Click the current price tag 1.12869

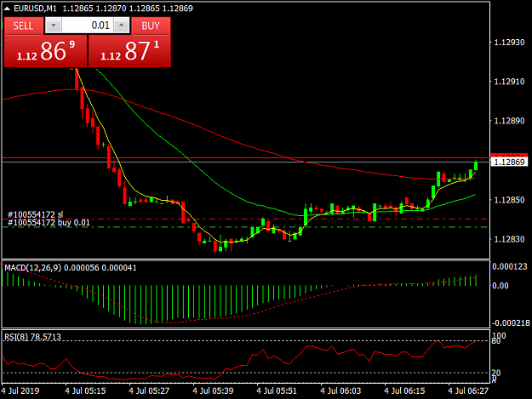(x=509, y=162)
